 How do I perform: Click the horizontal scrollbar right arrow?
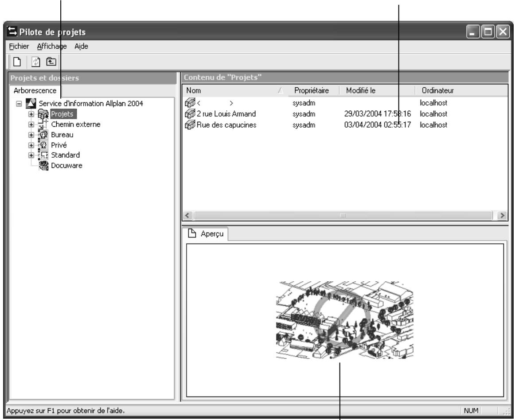pyautogui.click(x=502, y=215)
